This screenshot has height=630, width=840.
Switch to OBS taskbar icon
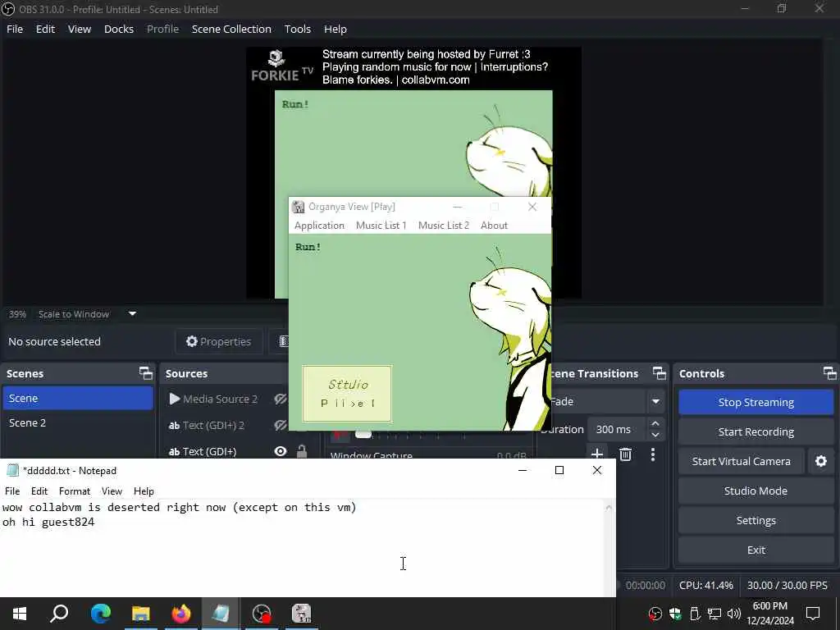pyautogui.click(x=262, y=614)
